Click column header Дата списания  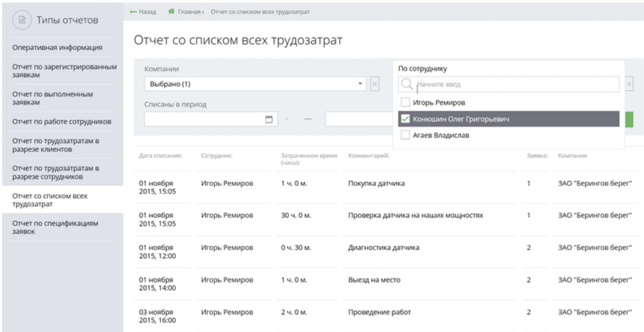tap(161, 156)
